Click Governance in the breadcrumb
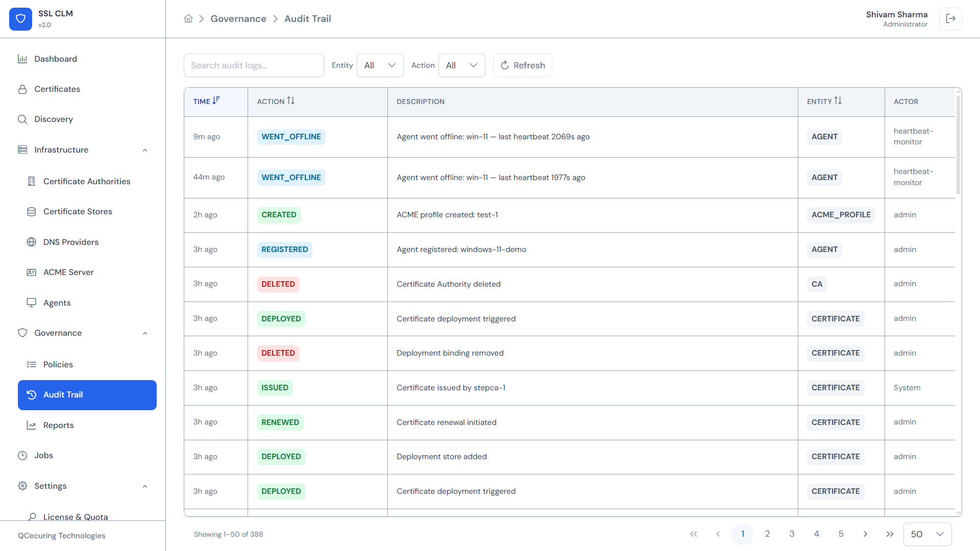 click(x=238, y=19)
